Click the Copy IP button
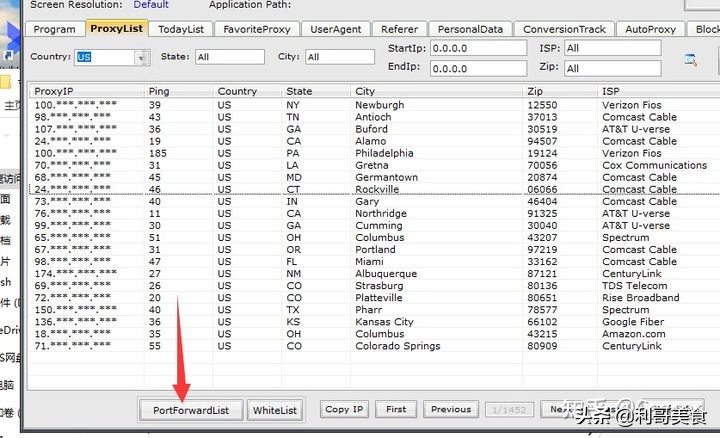720x438 pixels. (x=344, y=409)
